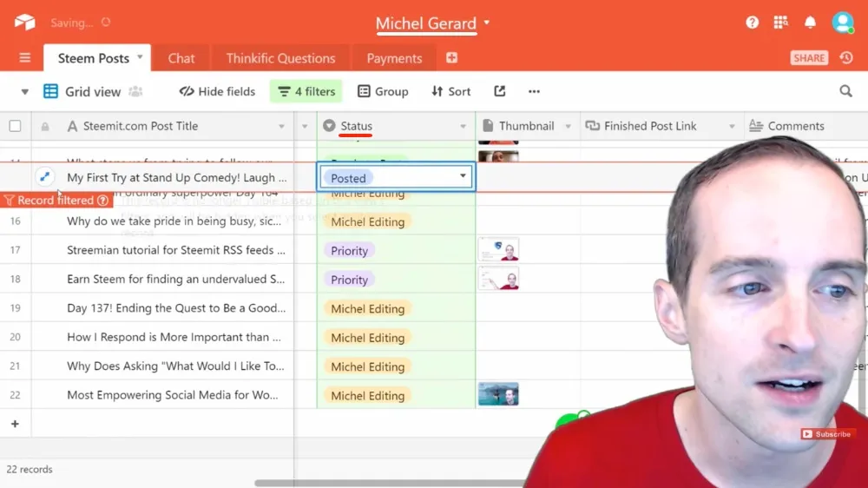Select Most Empowering Social Media title
The width and height of the screenshot is (868, 488).
coord(172,395)
